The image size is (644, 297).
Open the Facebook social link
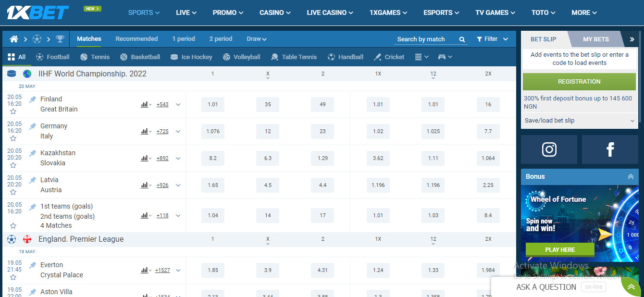point(610,149)
